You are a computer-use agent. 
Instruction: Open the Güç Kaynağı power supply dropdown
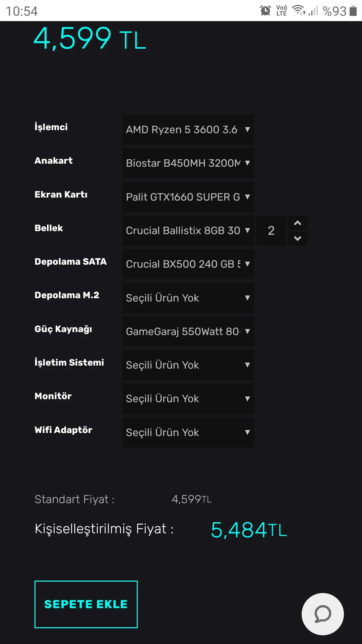pos(188,332)
